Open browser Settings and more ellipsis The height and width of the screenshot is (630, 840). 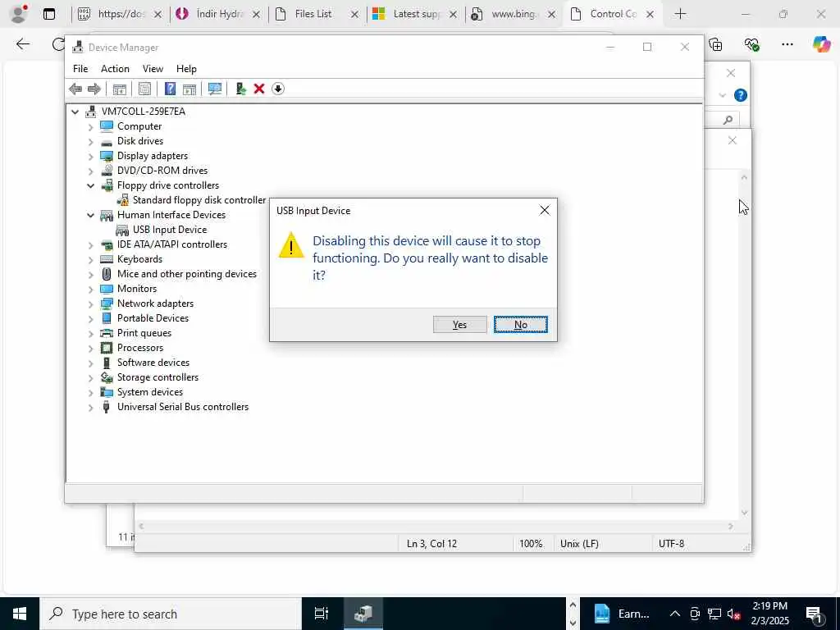[x=787, y=44]
